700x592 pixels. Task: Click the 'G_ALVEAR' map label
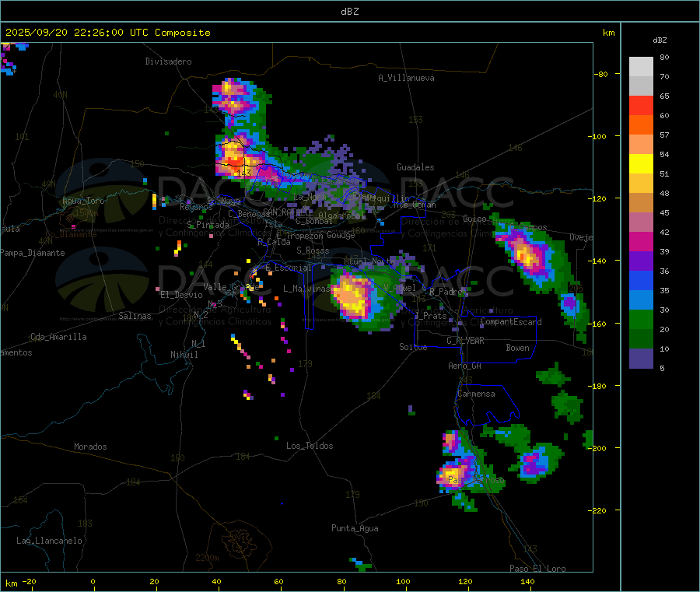pos(465,341)
